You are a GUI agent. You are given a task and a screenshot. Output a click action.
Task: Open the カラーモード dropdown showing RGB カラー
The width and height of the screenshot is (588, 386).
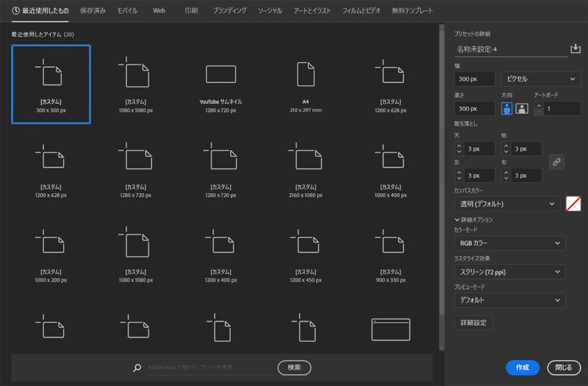click(x=510, y=243)
